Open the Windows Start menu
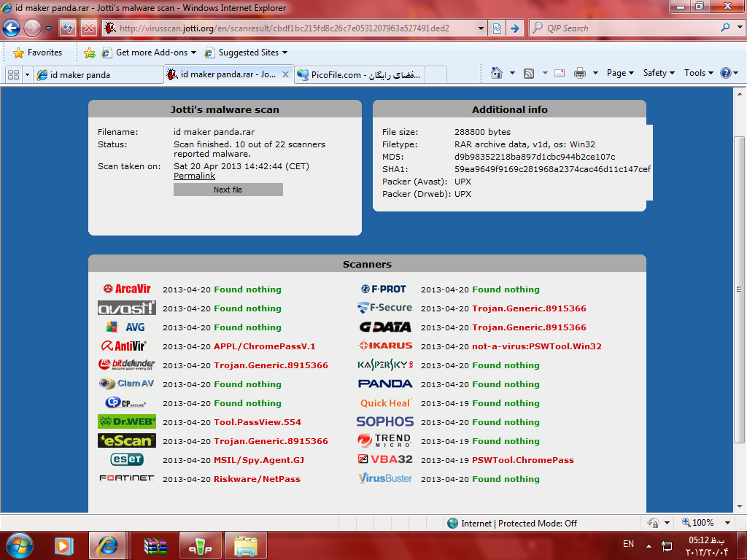 pos(20,545)
